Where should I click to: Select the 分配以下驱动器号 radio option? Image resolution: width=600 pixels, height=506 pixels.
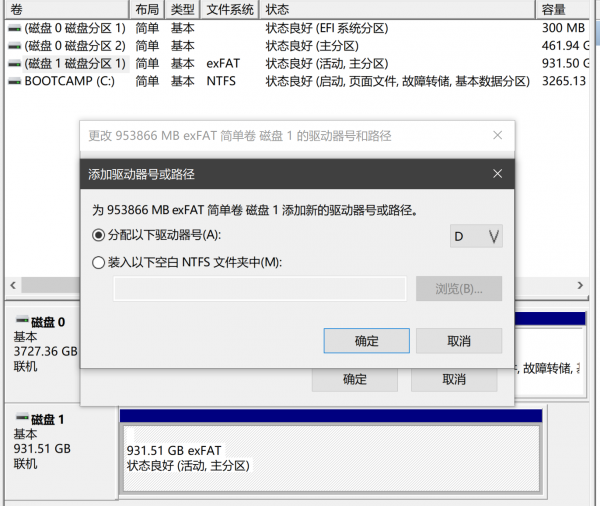point(98,235)
